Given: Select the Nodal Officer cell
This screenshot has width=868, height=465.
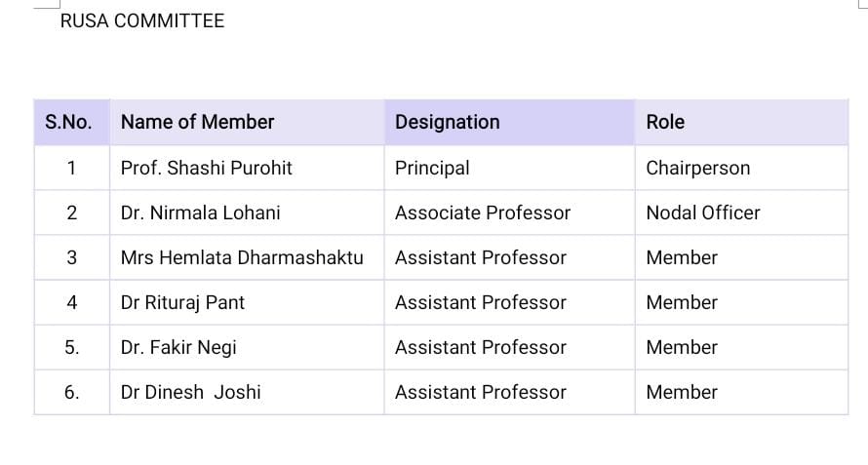Looking at the screenshot, I should pyautogui.click(x=741, y=213).
